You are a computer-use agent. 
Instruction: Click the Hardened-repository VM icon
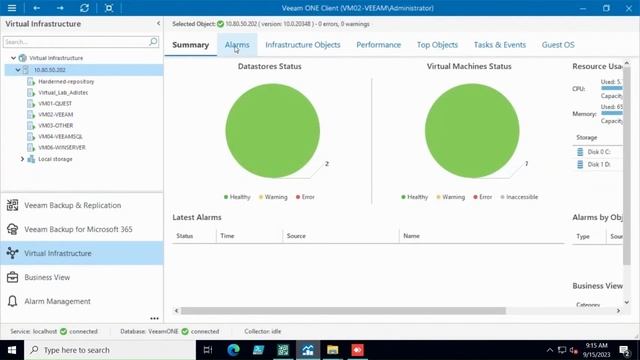[x=31, y=82]
